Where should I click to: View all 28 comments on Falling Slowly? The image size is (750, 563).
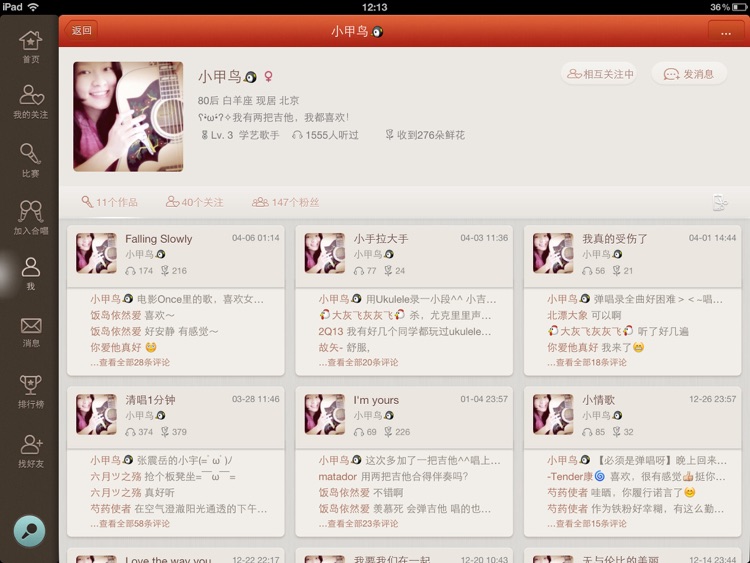click(x=130, y=363)
